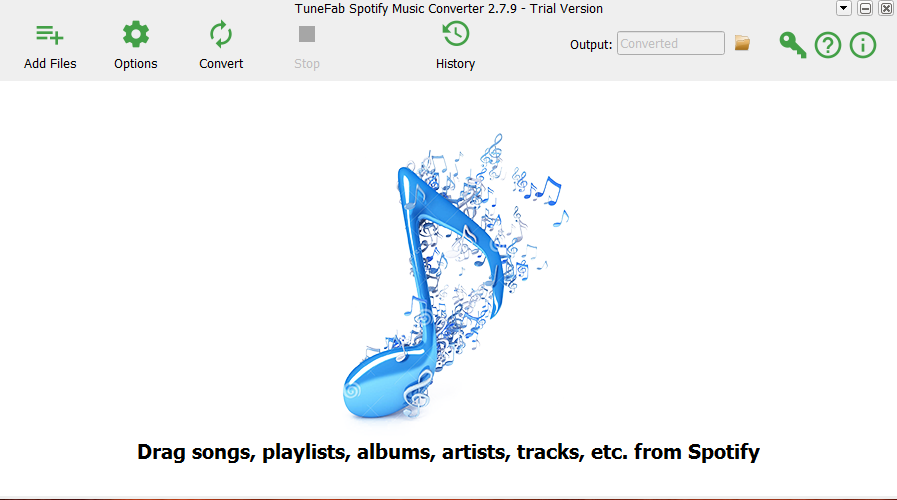Expand the title bar dropdown arrow menu
The width and height of the screenshot is (897, 500).
(843, 8)
